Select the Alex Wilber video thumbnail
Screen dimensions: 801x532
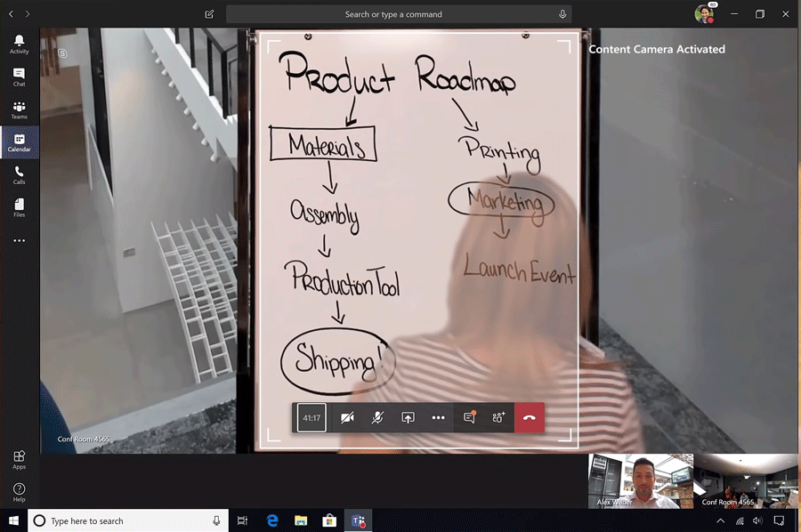(641, 481)
